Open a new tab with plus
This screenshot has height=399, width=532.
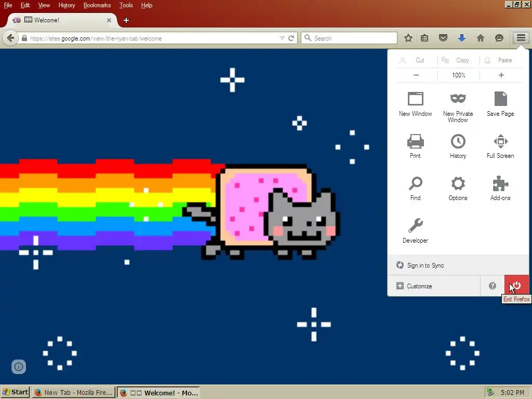click(x=126, y=20)
